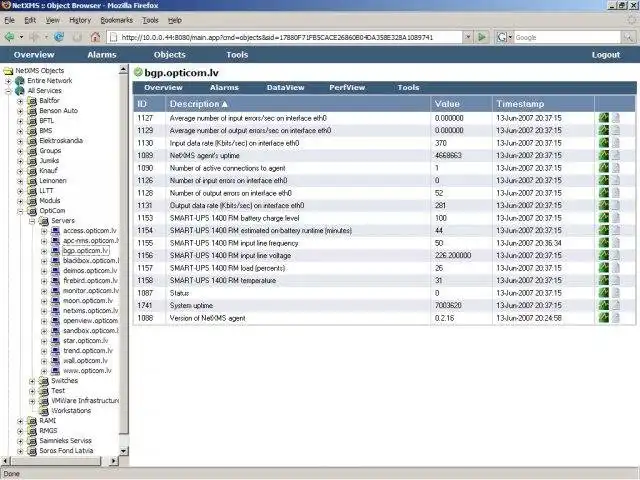The width and height of the screenshot is (640, 480).
Task: Open graph icon for row 1127
Action: 603,118
